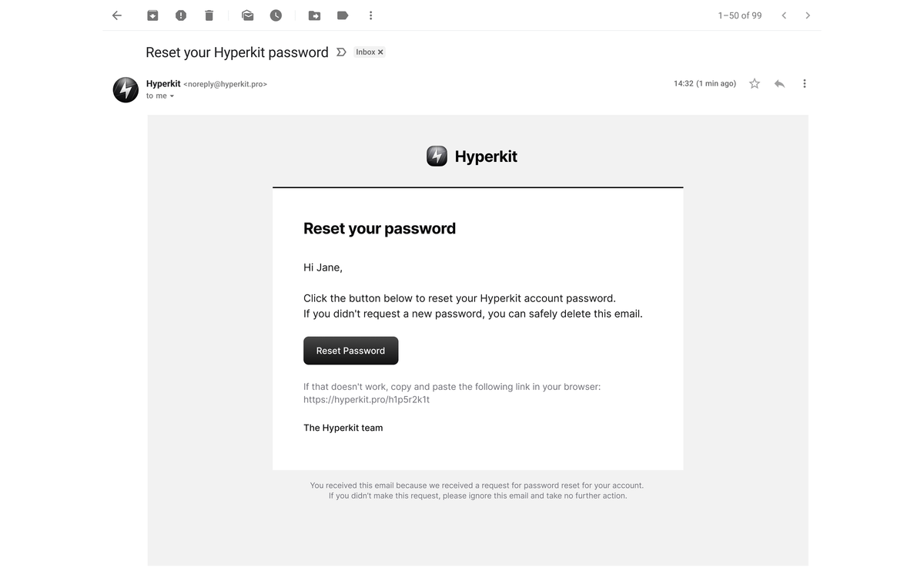Star this message
The width and height of the screenshot is (924, 578).
755,83
